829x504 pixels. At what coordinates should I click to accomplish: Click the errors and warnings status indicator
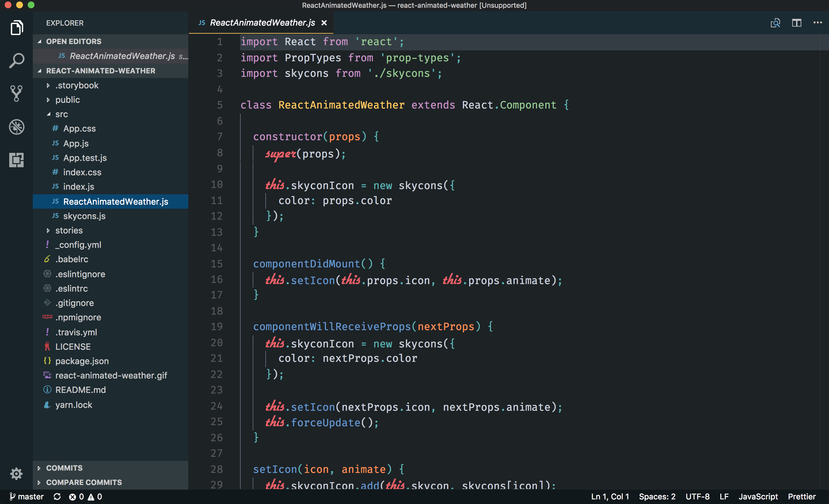click(x=85, y=497)
